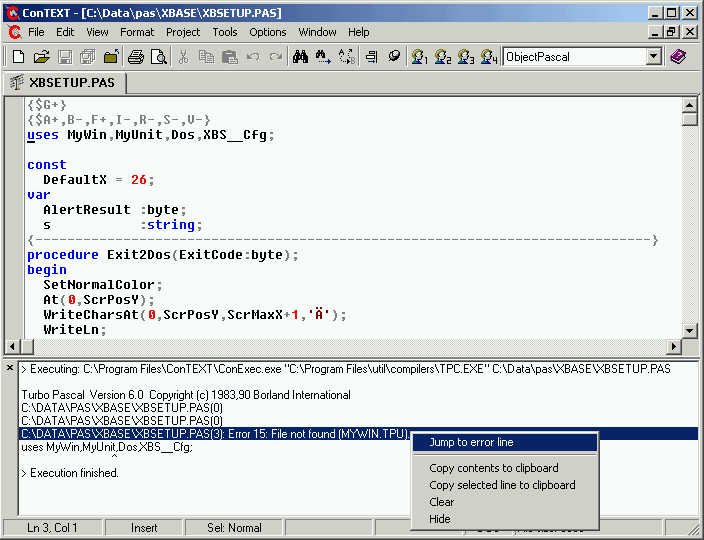Click the Turbo Pascal Version 6.0 line
The height and width of the screenshot is (540, 704).
186,395
